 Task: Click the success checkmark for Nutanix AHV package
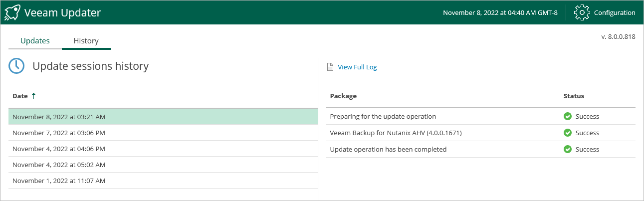[x=567, y=133]
